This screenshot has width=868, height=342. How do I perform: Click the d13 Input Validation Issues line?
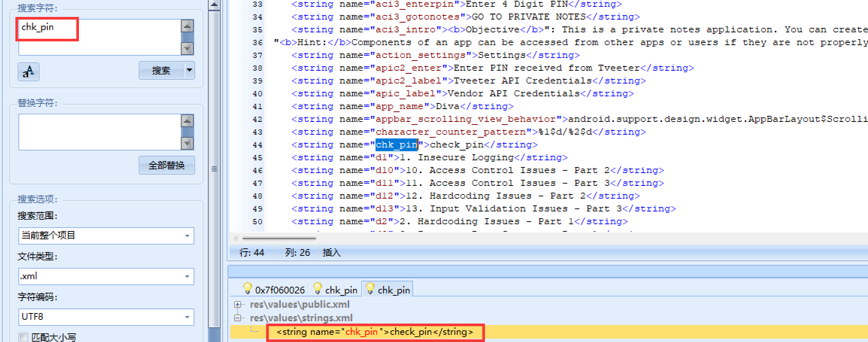(483, 209)
